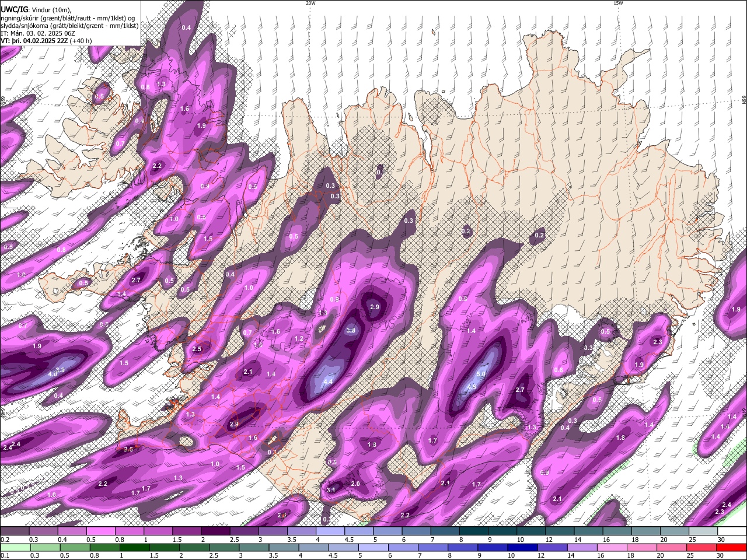Pick upper legend swatch between 0.2 and 0.3

tap(15, 531)
